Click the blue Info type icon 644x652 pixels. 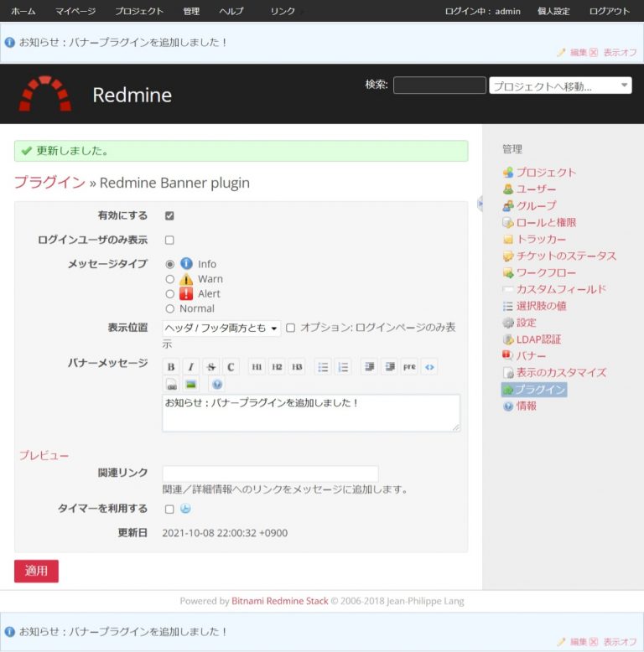[x=186, y=264]
